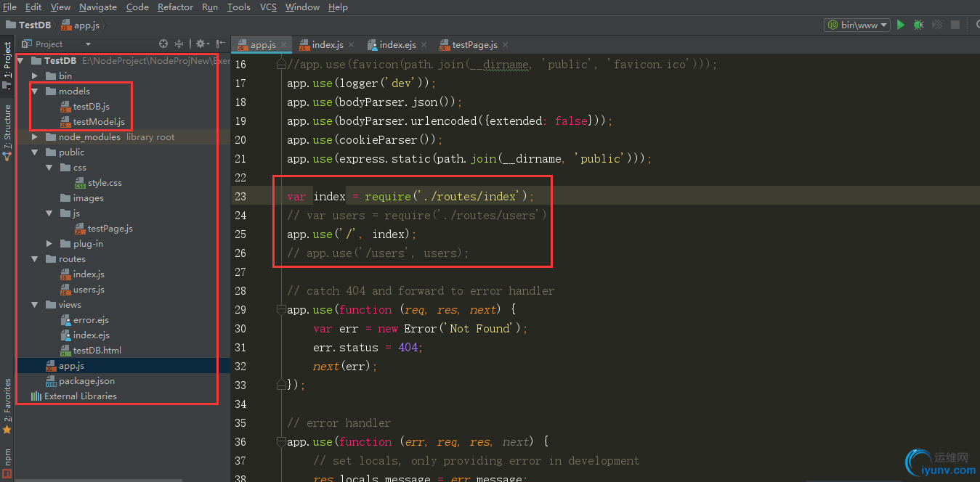Close the index.js editor tab

tap(352, 45)
